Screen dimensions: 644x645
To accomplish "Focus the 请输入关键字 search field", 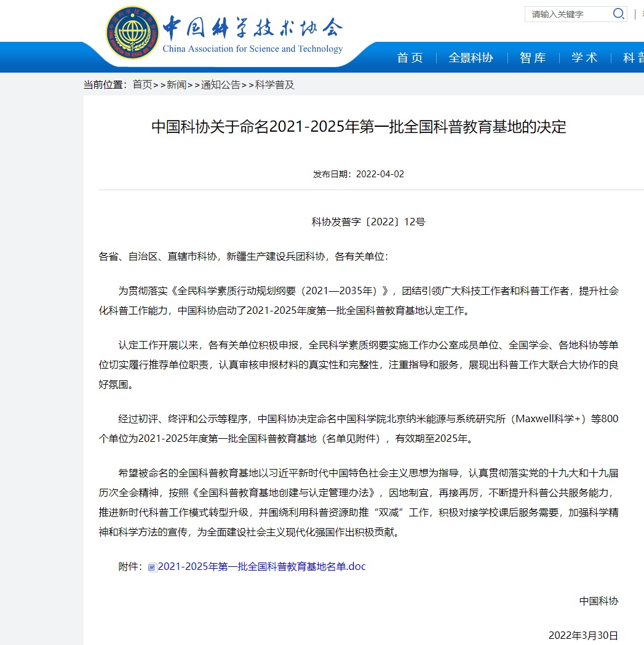I will tap(567, 14).
